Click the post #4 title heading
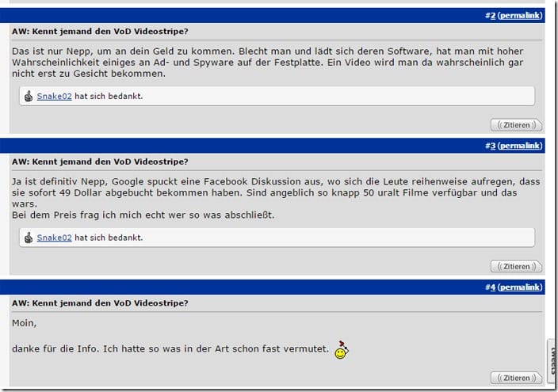Viewport: 558px width, 392px height. 100,303
